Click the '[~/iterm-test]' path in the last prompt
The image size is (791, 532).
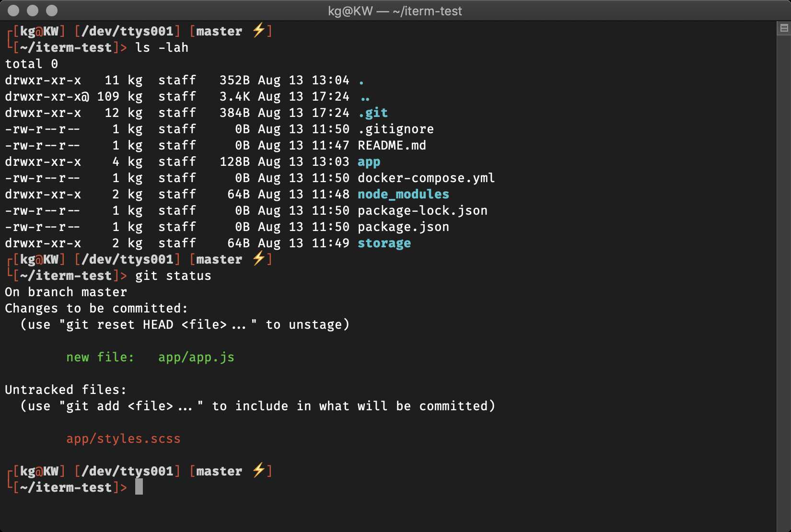pos(66,487)
